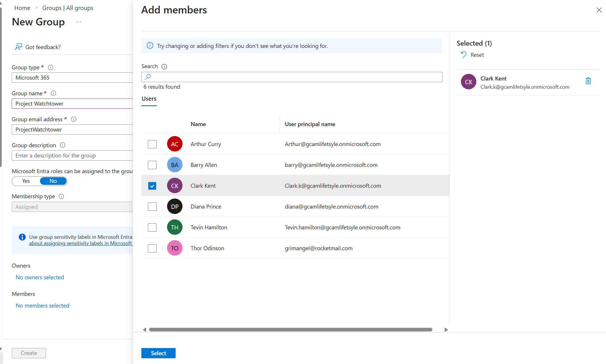The image size is (606, 364).
Task: Check the Arthur Curry checkbox
Action: [x=152, y=144]
